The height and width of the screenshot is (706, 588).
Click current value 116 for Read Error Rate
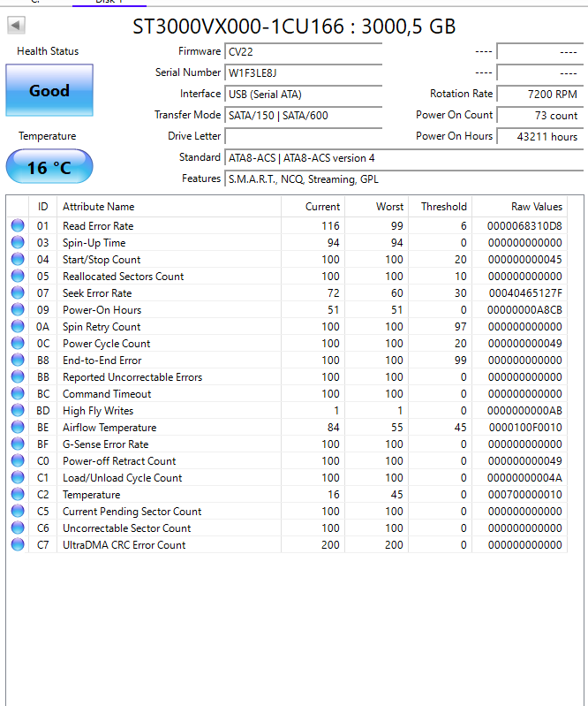point(330,226)
